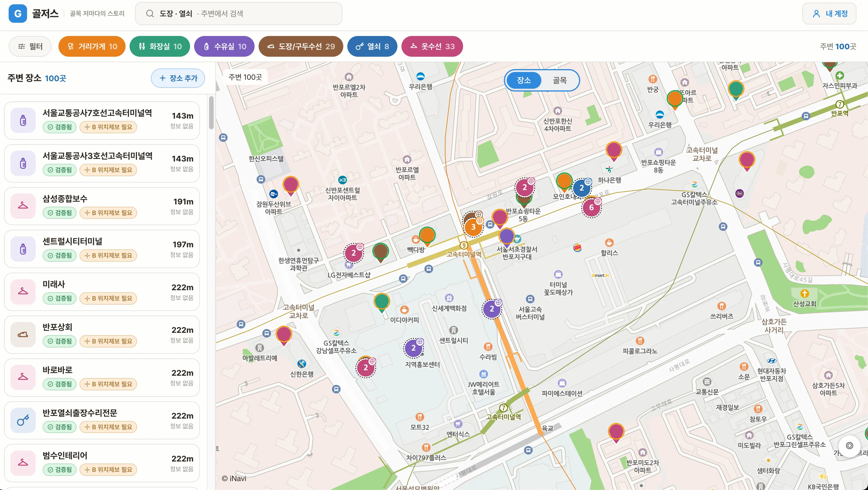Click purple cluster 2 above 지역홍보센터
This screenshot has height=490, width=868.
(414, 348)
